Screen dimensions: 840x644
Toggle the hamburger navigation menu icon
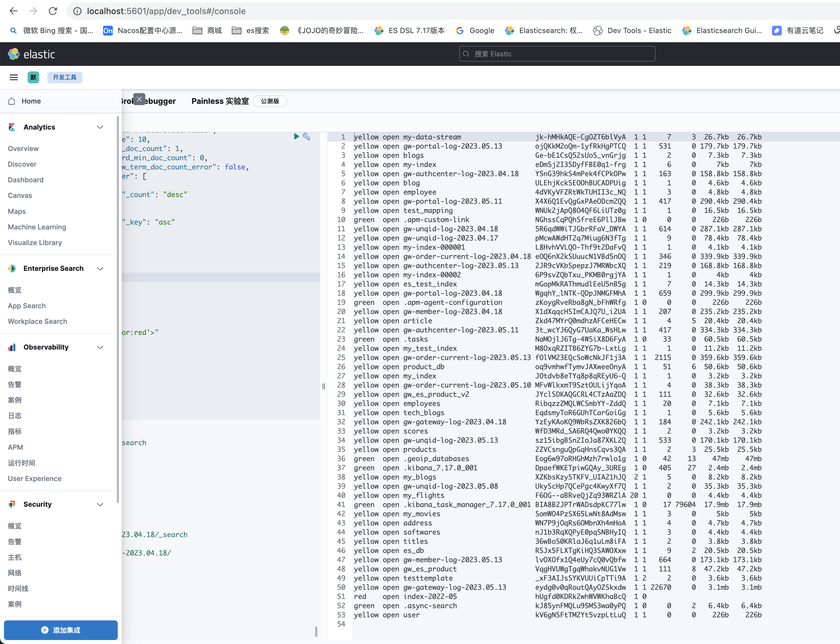[x=14, y=78]
